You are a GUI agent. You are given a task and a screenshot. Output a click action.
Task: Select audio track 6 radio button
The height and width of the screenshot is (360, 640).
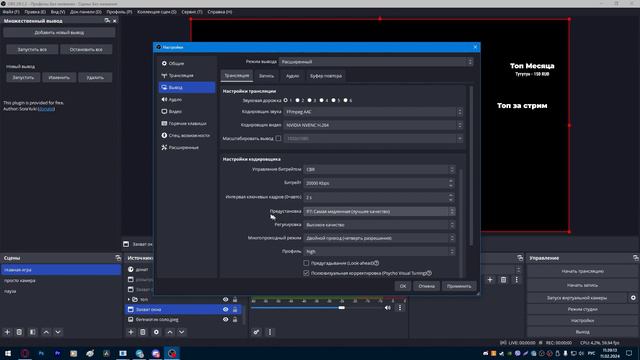click(346, 100)
